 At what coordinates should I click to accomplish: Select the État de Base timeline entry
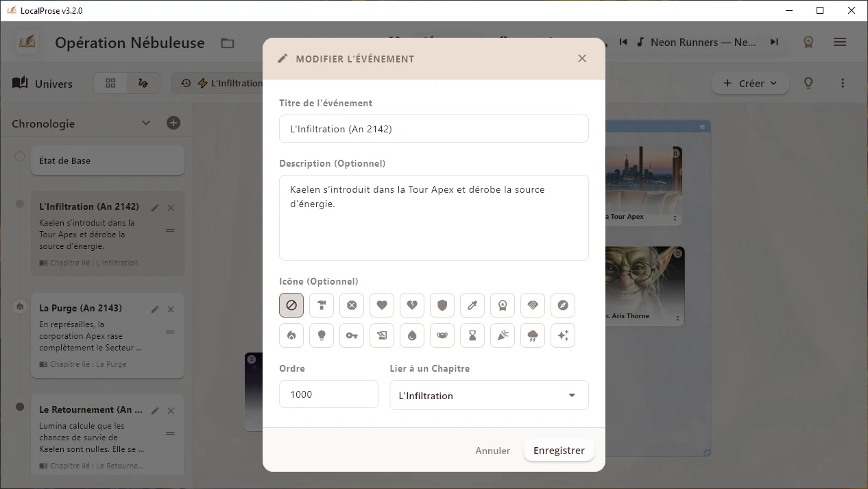click(108, 160)
